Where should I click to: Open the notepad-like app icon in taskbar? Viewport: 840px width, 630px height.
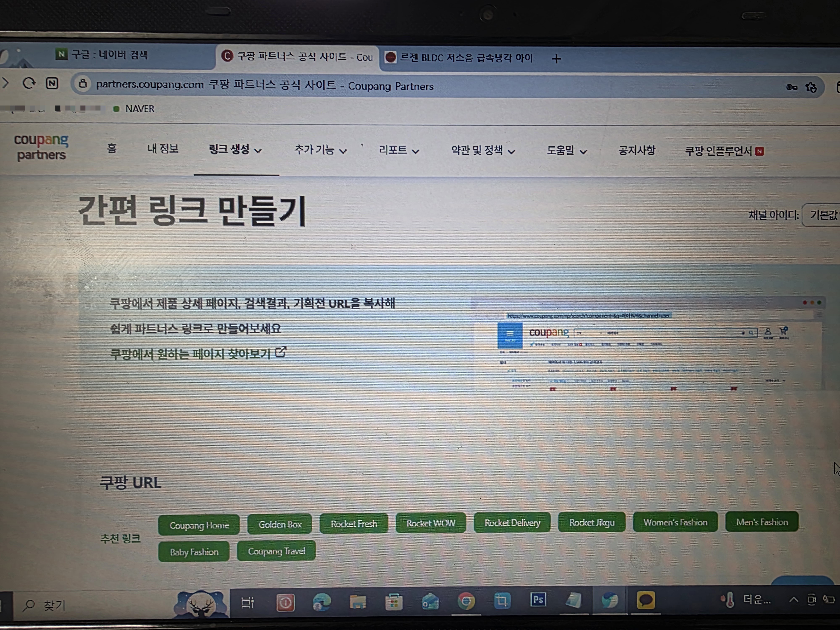(574, 600)
